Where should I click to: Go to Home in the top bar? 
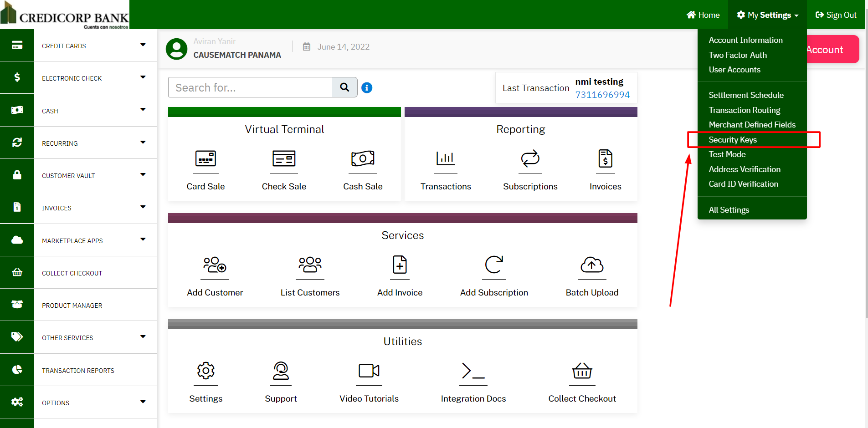coord(703,15)
